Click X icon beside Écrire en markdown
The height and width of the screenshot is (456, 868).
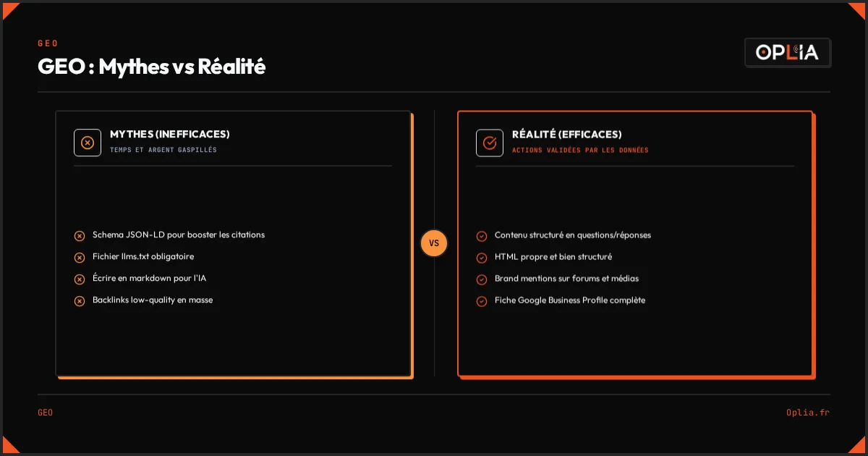click(80, 279)
